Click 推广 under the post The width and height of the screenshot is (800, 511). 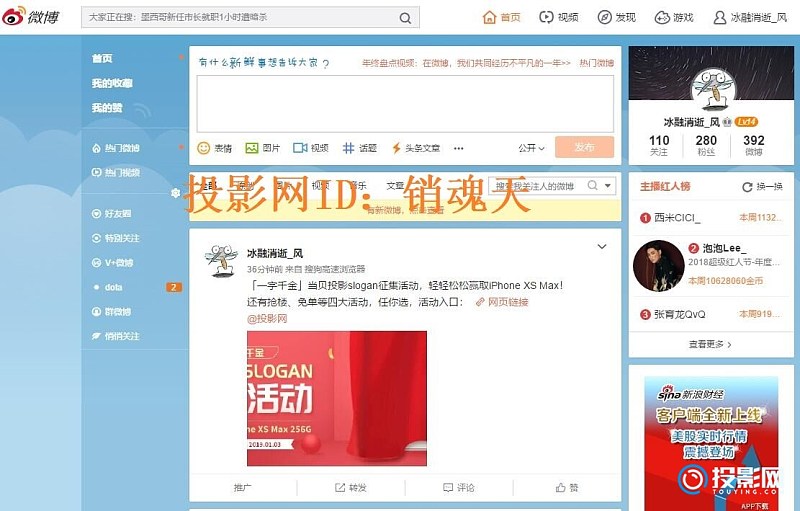[243, 488]
